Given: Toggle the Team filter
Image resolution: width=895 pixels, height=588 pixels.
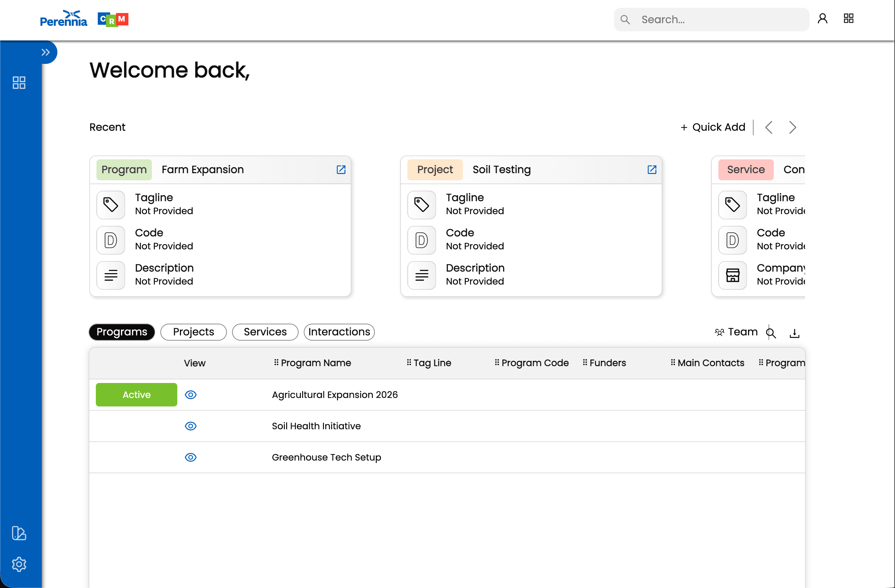Looking at the screenshot, I should point(736,332).
